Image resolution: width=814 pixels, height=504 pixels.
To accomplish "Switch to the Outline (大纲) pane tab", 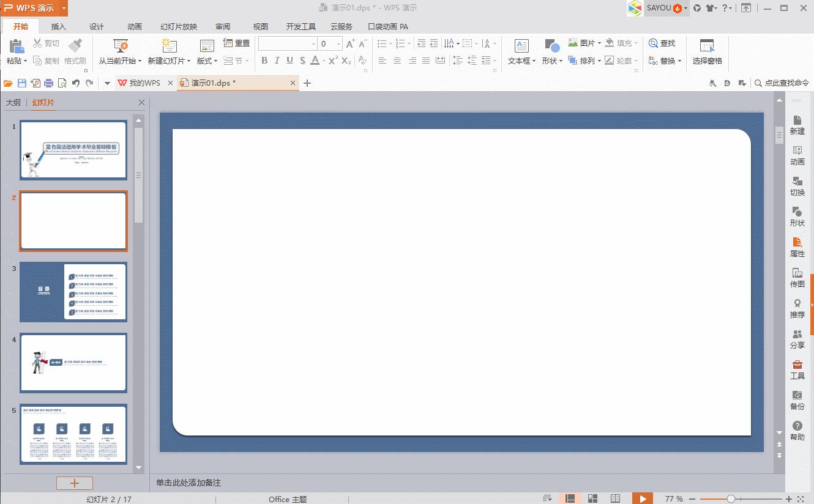I will pyautogui.click(x=13, y=103).
